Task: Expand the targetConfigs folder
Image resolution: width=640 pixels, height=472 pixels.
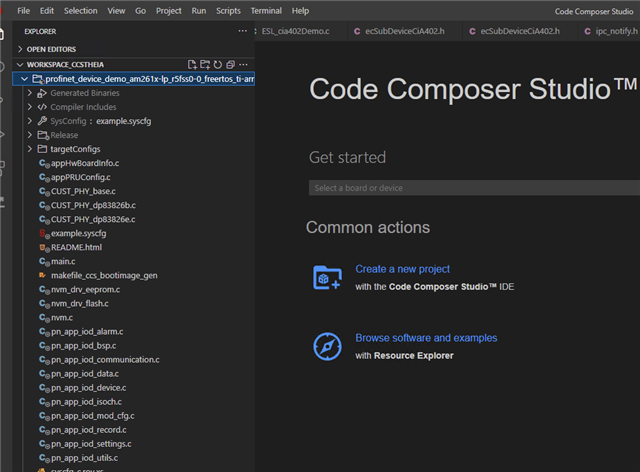Action: click(x=30, y=149)
